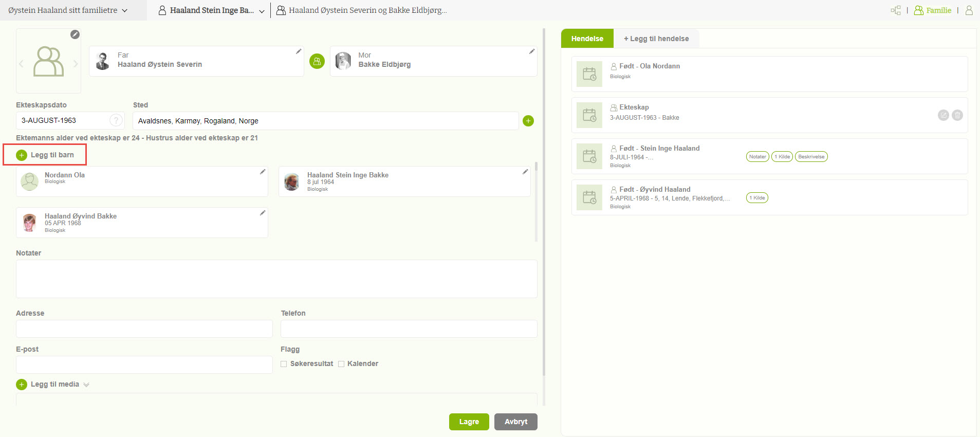This screenshot has width=980, height=437.
Task: Click green couple icon between parents
Action: [317, 61]
